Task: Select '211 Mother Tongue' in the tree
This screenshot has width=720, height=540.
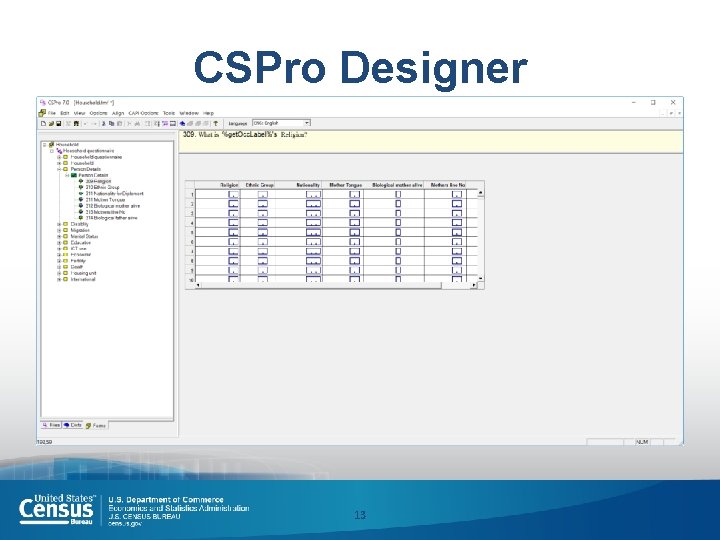Action: coord(105,200)
